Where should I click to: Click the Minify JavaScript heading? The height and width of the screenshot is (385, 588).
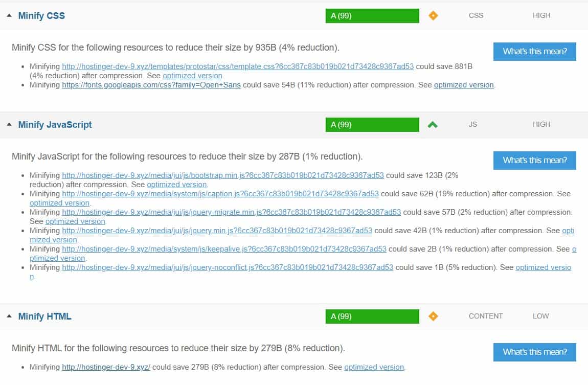pyautogui.click(x=54, y=124)
